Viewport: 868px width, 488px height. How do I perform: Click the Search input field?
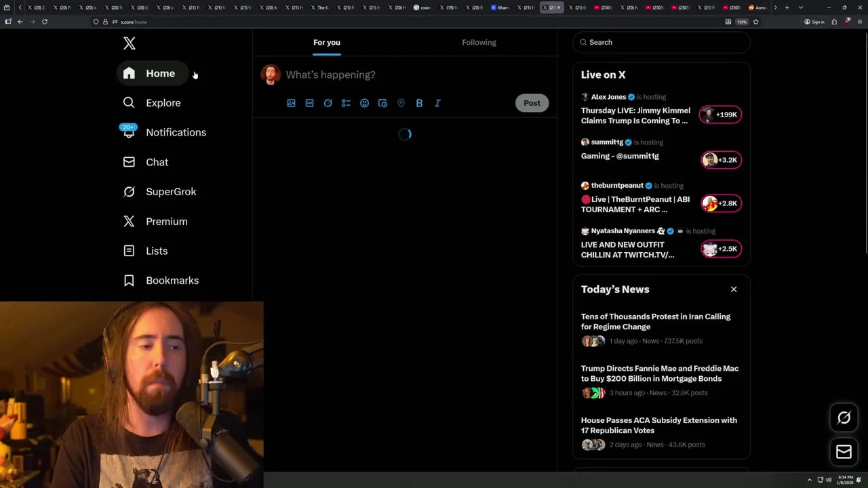tap(662, 42)
